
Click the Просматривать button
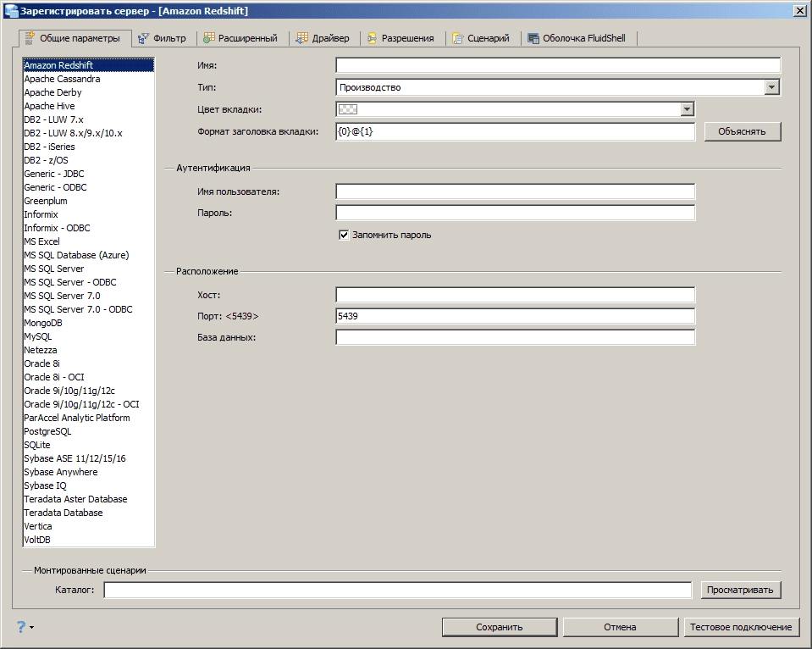point(740,590)
